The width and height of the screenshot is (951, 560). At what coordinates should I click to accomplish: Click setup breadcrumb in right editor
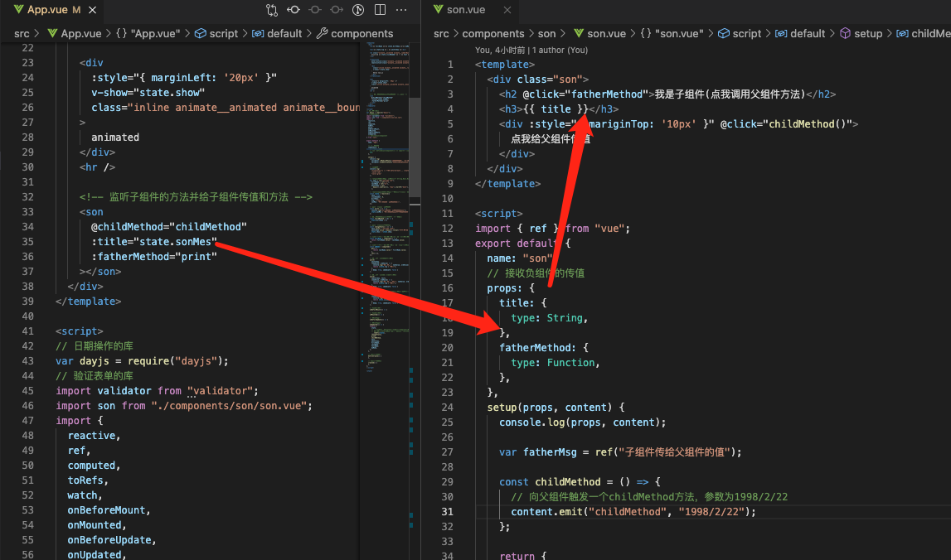pos(861,33)
